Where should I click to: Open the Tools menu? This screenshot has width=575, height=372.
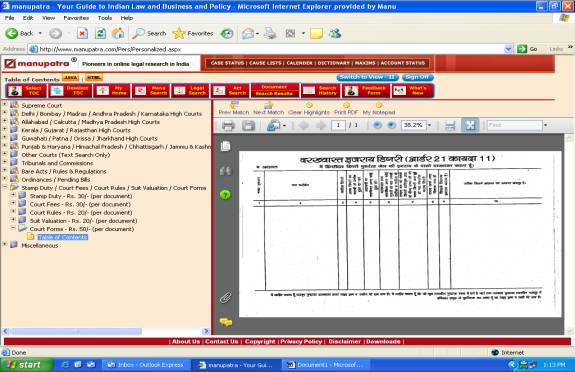105,18
